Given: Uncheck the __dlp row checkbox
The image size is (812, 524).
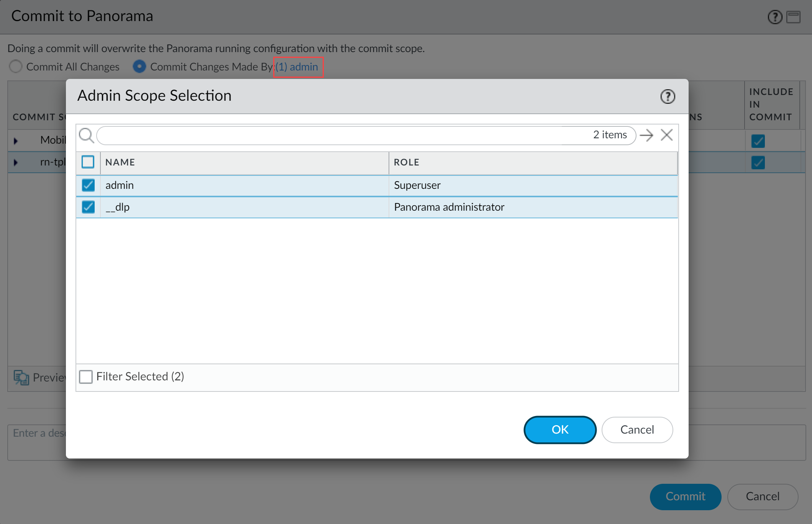Looking at the screenshot, I should pyautogui.click(x=88, y=207).
